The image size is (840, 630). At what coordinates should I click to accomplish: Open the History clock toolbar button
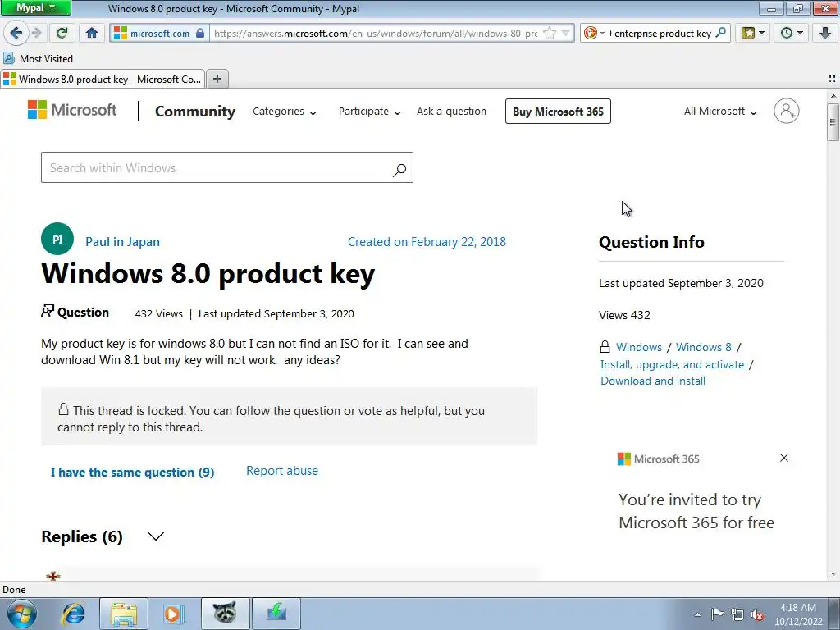click(x=792, y=33)
